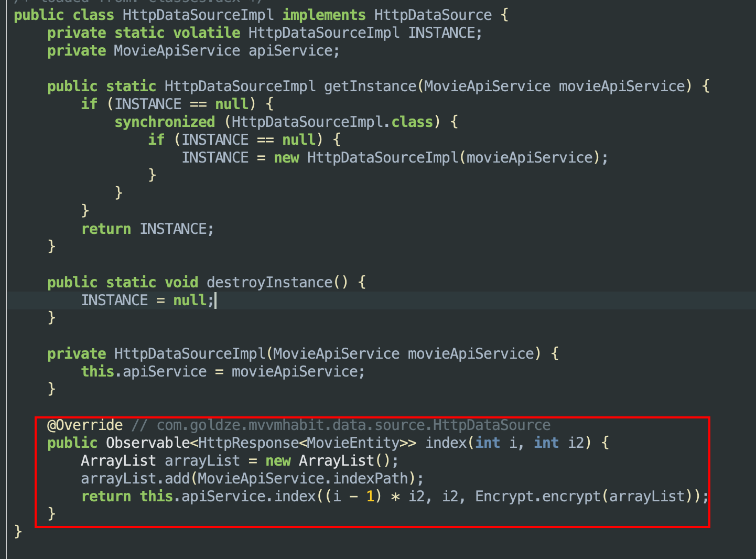Click INSTANCE in the return statement
This screenshot has width=756, height=559.
(x=173, y=229)
